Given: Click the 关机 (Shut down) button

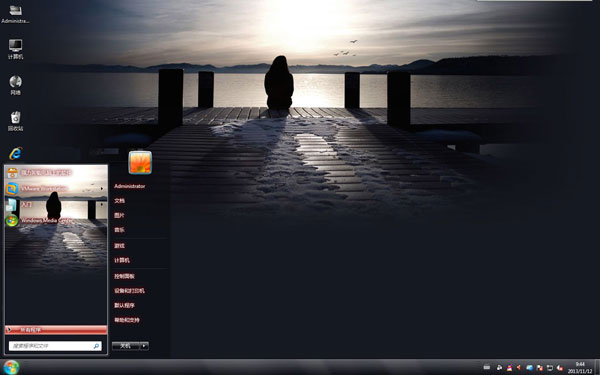Looking at the screenshot, I should click(x=126, y=346).
